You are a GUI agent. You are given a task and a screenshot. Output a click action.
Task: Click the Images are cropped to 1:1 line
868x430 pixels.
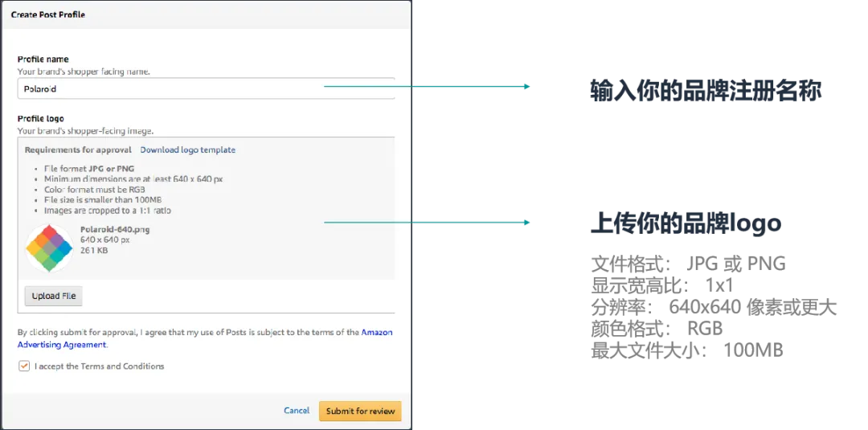108,211
